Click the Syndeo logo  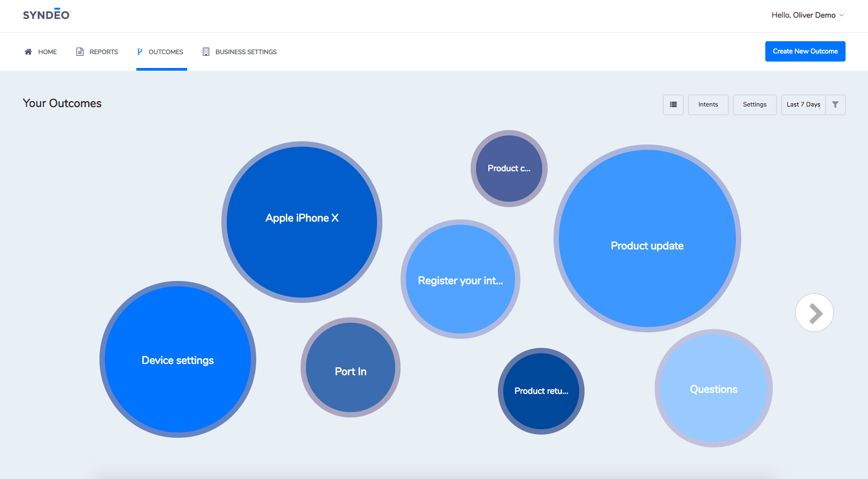click(47, 14)
